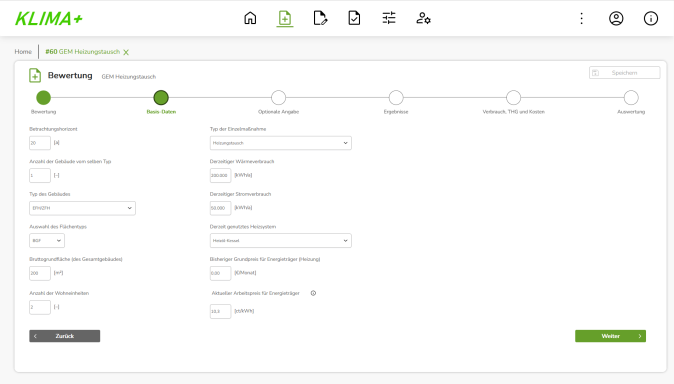Expand Derzeit genutztes Heizsystem dropdown
Image resolution: width=674 pixels, height=384 pixels.
point(281,241)
